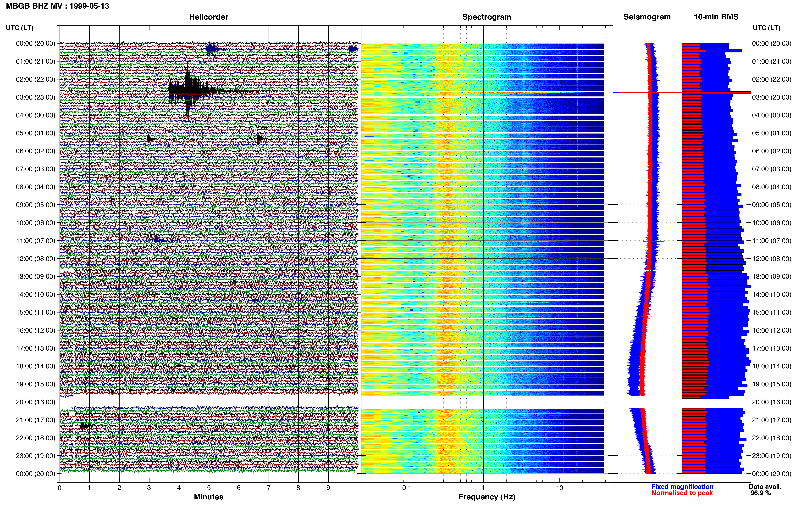Click the right 13:00 (09:00) time label
Viewport: 812px width, 508px height.
pos(772,277)
